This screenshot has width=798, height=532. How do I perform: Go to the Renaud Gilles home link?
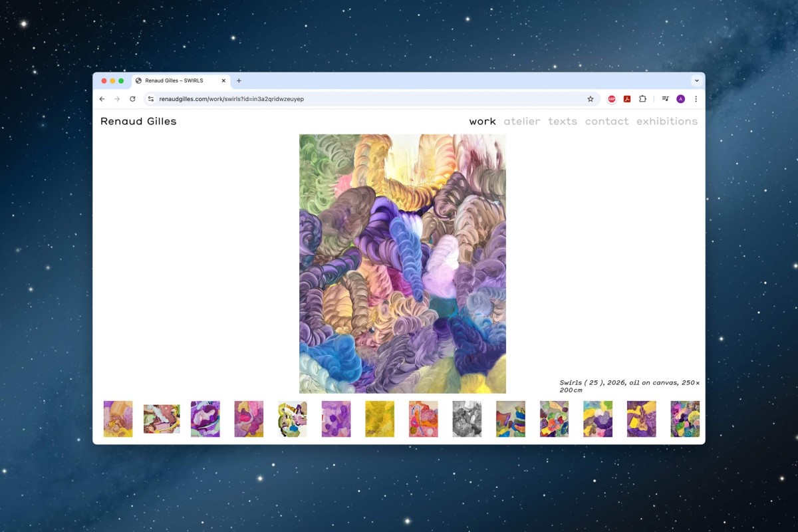click(x=138, y=121)
